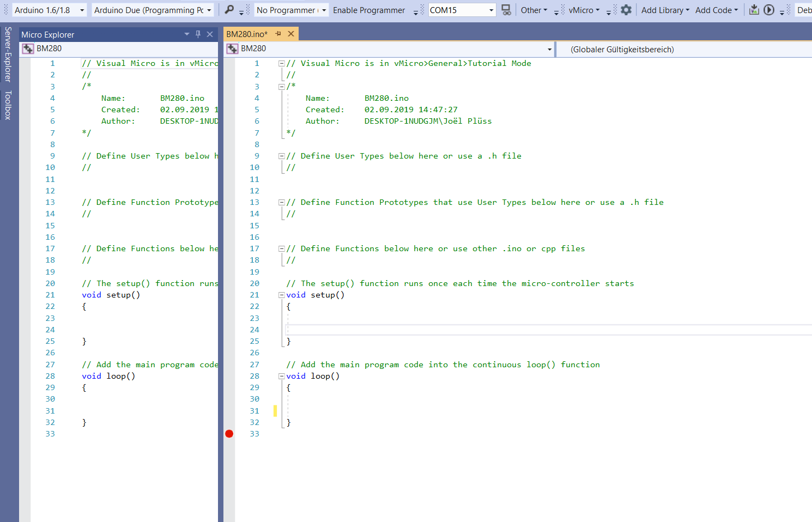The width and height of the screenshot is (812, 522).
Task: Close the Micro Explorer panel
Action: point(210,34)
